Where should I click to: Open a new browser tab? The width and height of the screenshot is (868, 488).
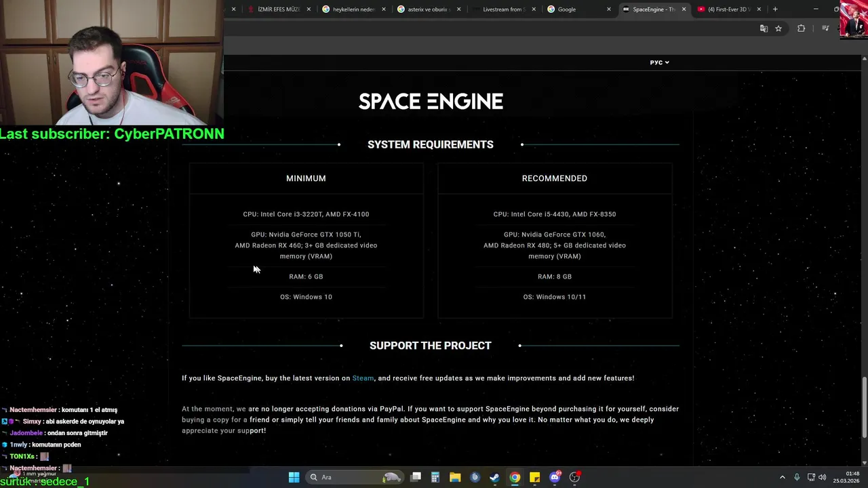click(775, 9)
